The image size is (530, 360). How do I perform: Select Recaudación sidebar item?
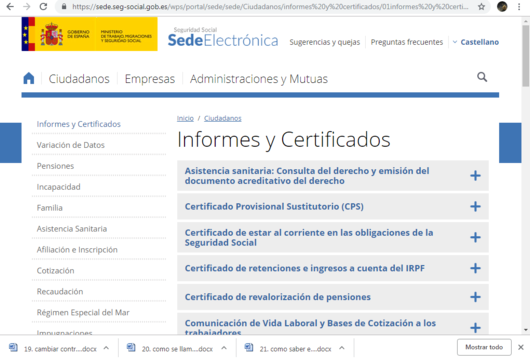(60, 292)
